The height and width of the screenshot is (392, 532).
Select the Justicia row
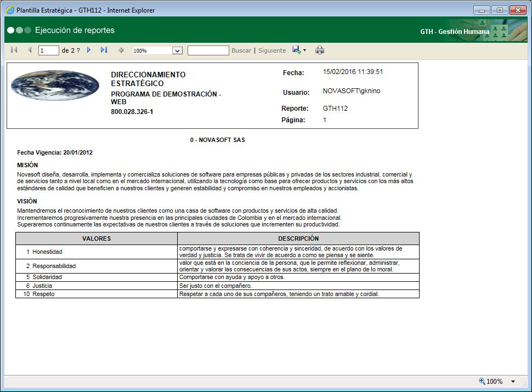pos(218,286)
